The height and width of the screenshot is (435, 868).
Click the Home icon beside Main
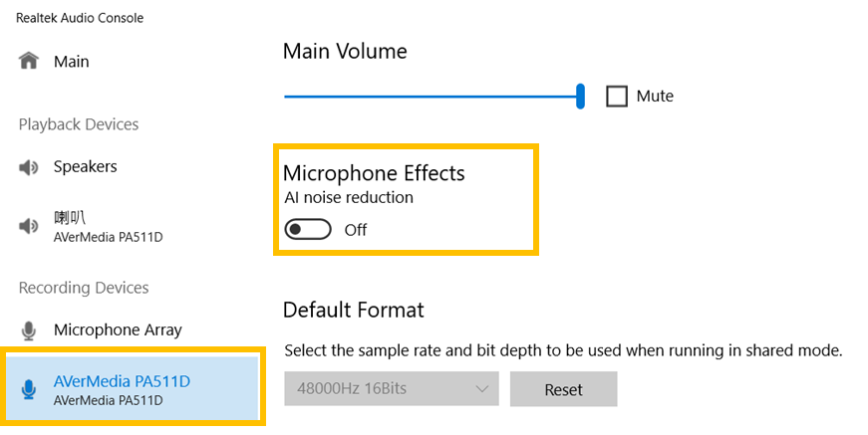[29, 61]
